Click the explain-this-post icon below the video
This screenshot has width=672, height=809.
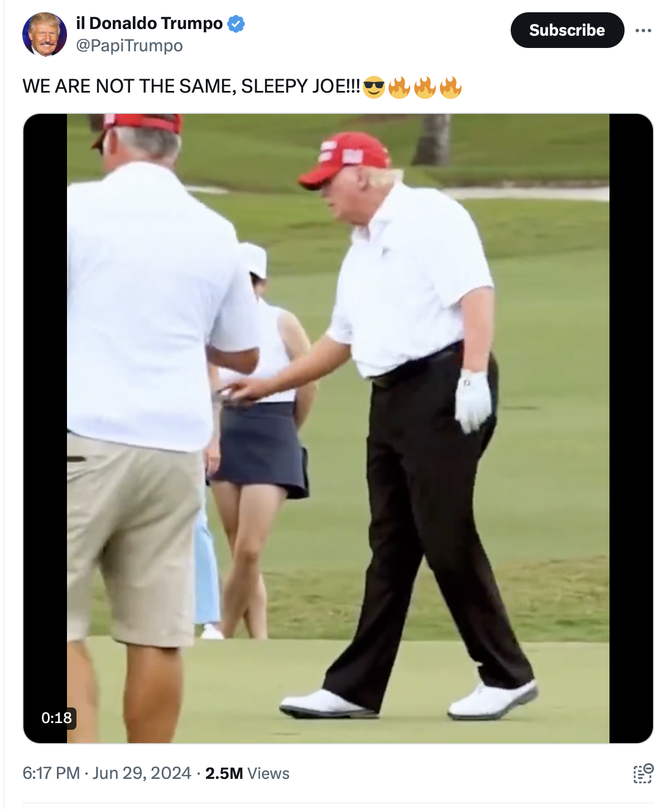643,773
